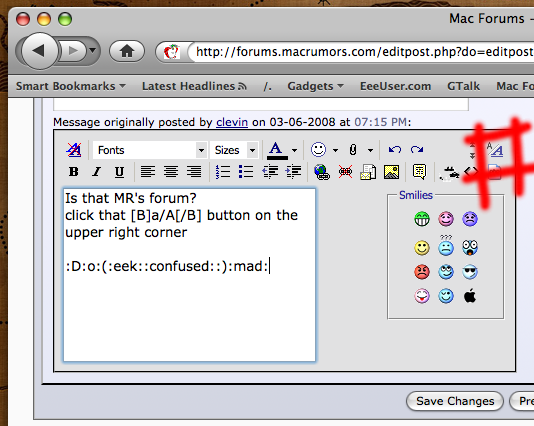Open the Fonts dropdown

tap(150, 150)
